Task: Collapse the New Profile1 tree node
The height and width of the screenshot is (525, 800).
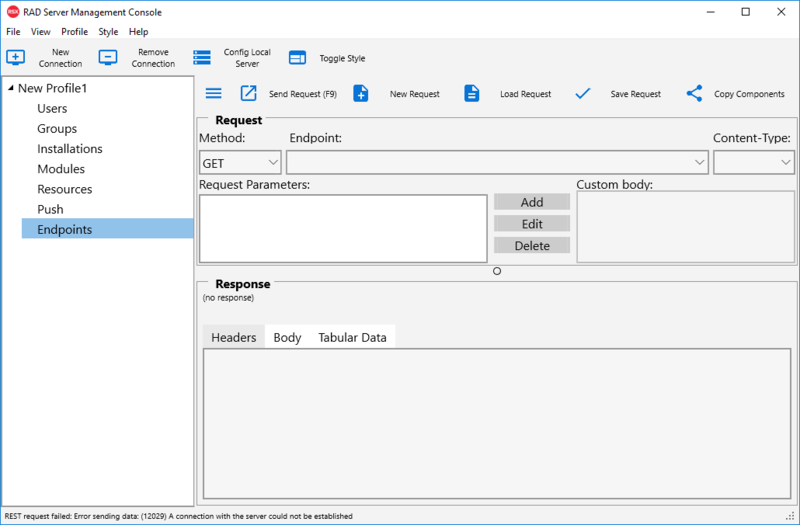Action: click(11, 89)
